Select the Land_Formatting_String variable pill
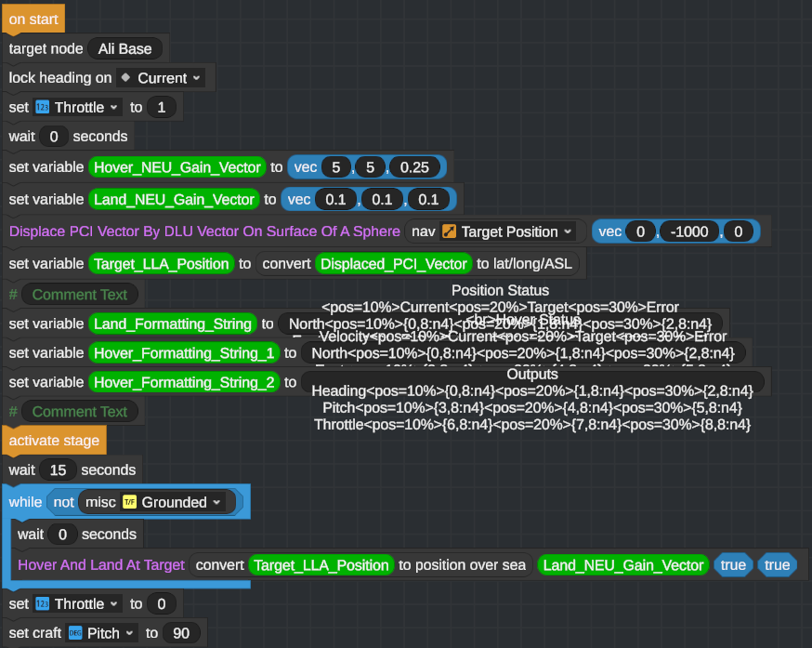Viewport: 812px width, 648px height. tap(173, 324)
